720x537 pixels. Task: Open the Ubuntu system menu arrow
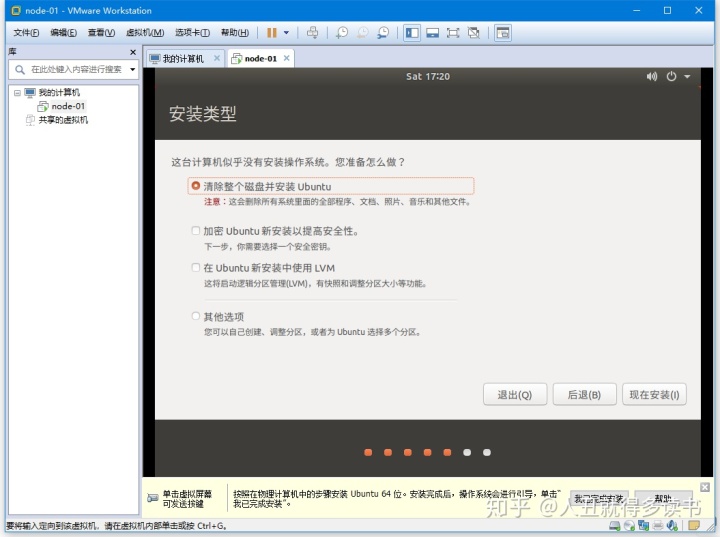point(687,77)
